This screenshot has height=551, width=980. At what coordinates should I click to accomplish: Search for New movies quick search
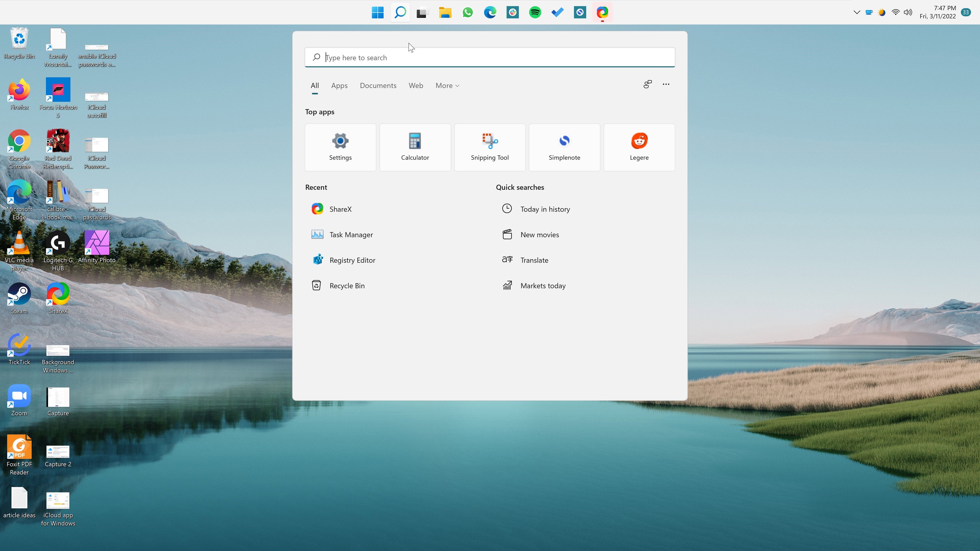[540, 234]
